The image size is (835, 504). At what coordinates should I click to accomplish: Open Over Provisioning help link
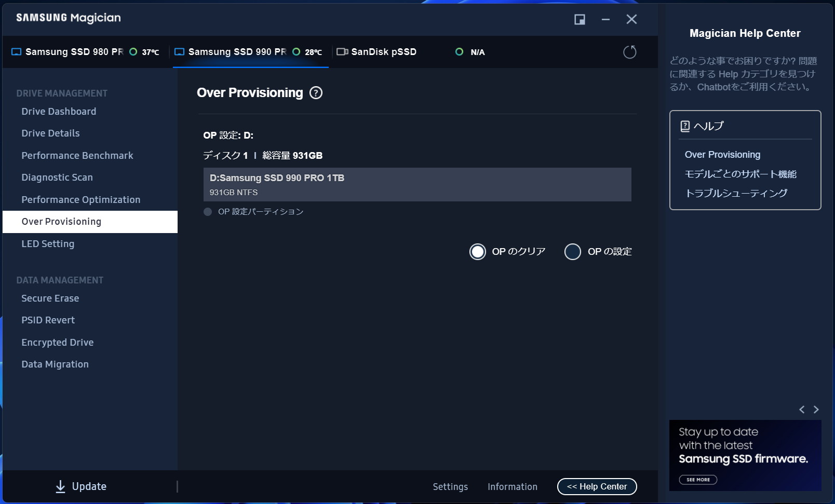pyautogui.click(x=722, y=155)
